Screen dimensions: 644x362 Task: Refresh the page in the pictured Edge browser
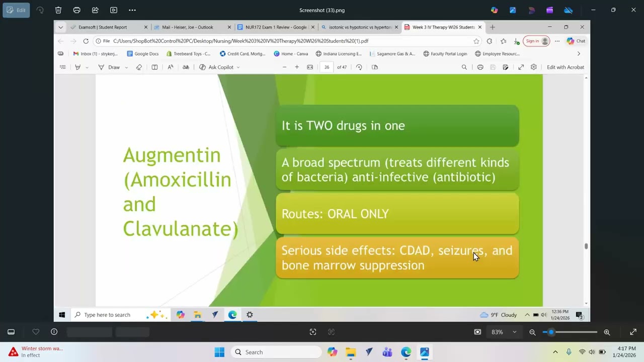tap(86, 41)
